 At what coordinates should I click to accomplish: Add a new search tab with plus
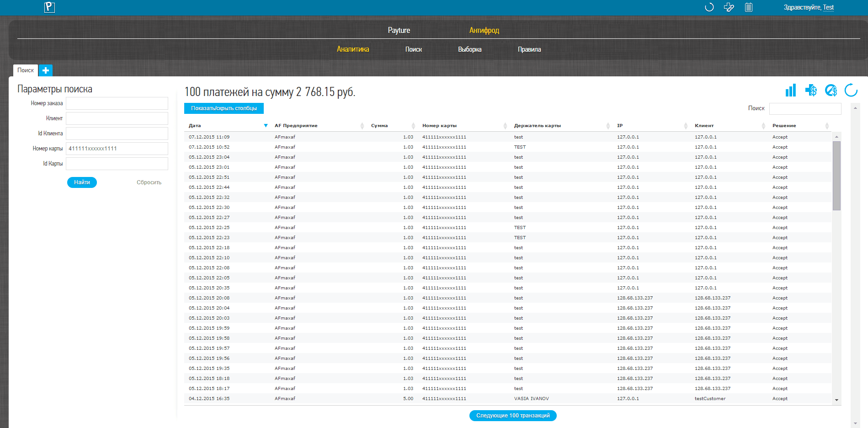46,70
